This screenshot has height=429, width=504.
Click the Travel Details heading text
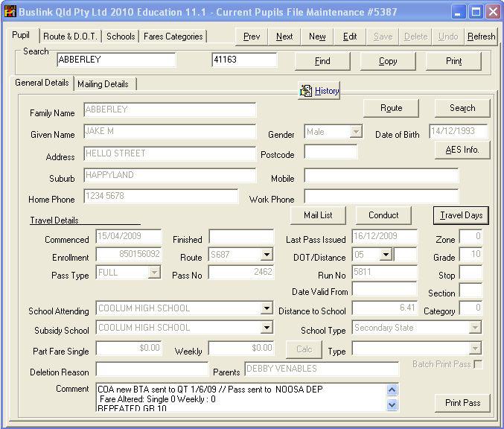54,220
